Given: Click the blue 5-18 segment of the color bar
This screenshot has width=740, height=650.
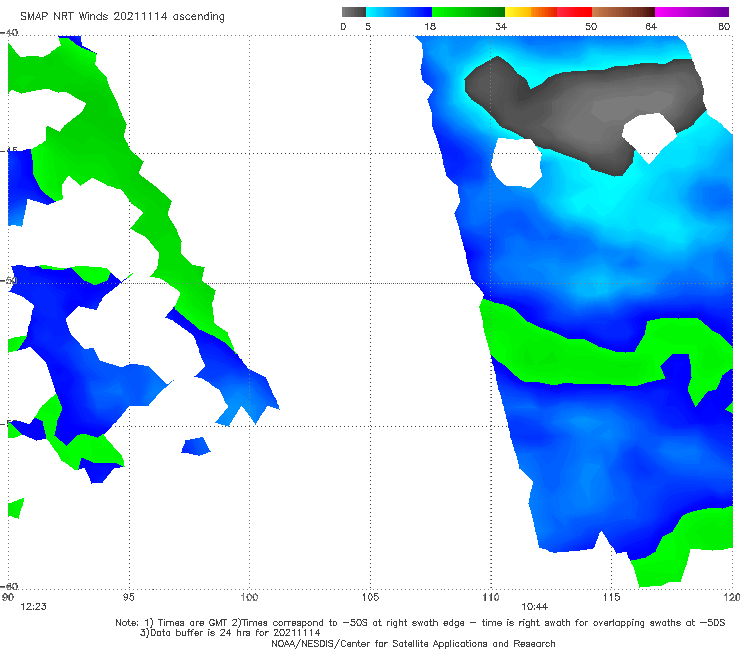Looking at the screenshot, I should (399, 12).
